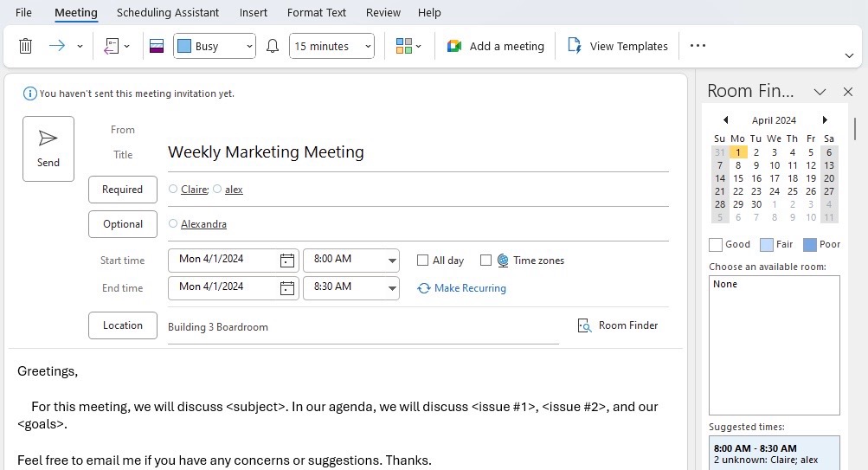868x470 pixels.
Task: Select April 24 in the mini calendar
Action: click(775, 191)
